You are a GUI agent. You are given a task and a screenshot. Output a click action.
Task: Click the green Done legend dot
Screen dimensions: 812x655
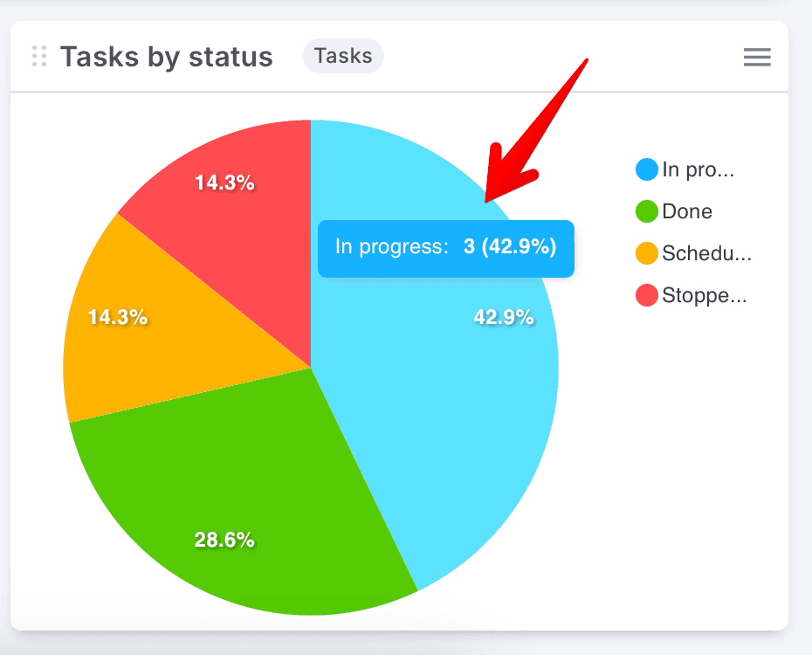pyautogui.click(x=646, y=211)
